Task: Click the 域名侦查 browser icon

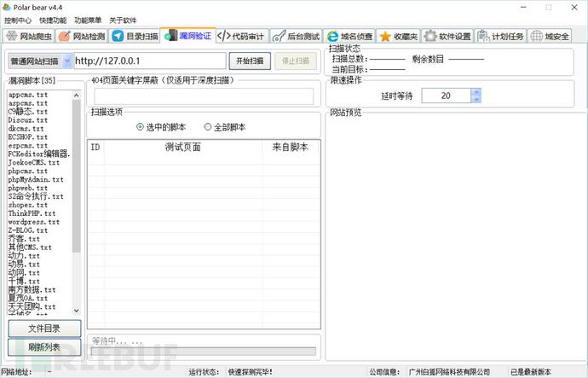Action: click(332, 36)
